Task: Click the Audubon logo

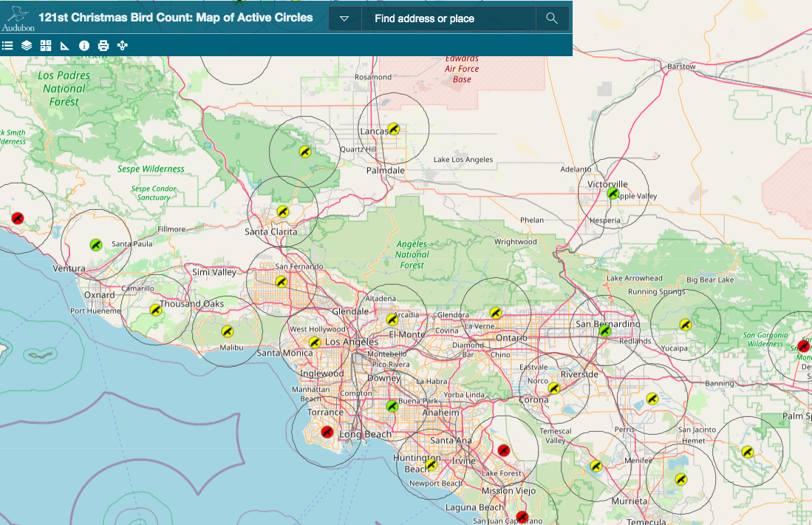Action: [18, 18]
